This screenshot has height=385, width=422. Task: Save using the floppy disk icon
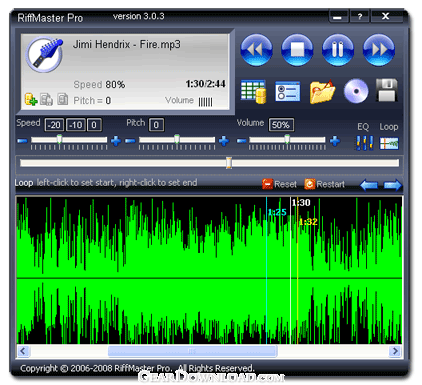(x=387, y=90)
